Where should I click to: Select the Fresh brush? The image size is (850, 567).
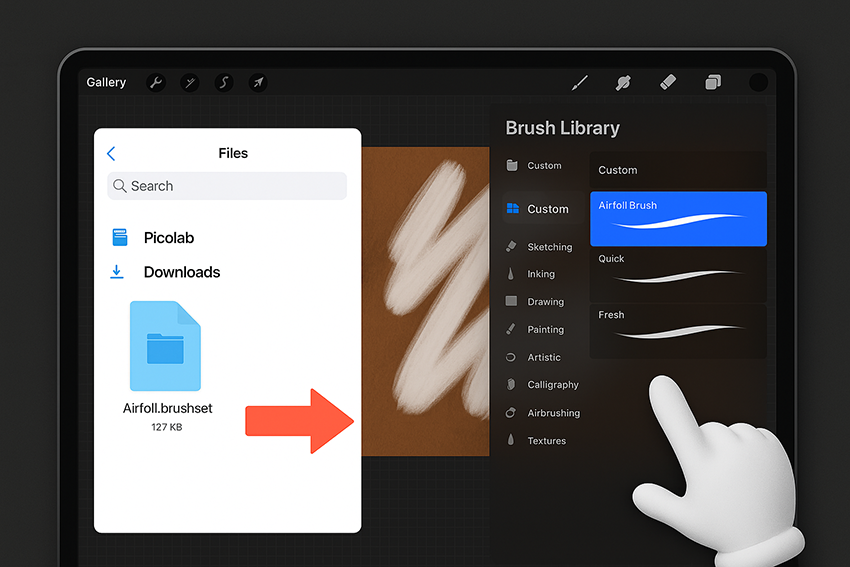[x=678, y=331]
